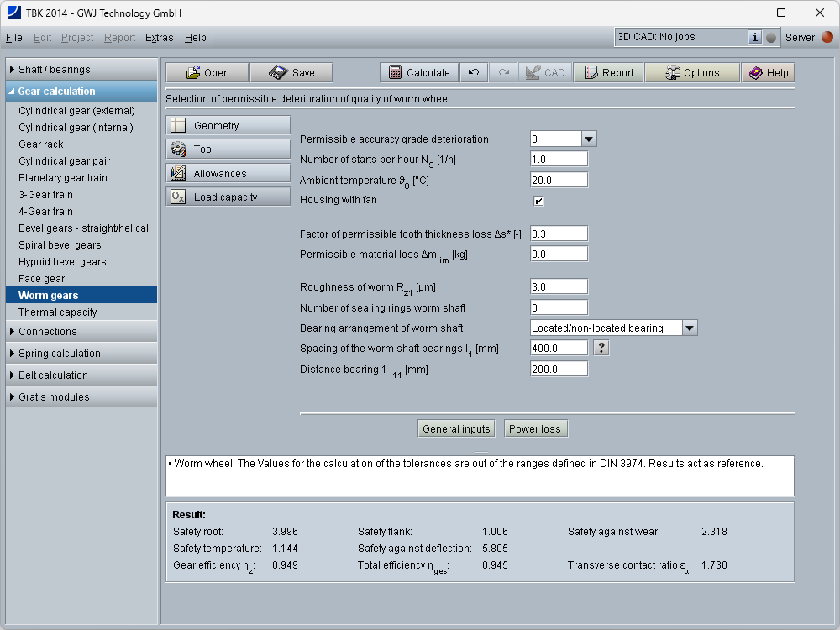840x630 pixels.
Task: Click the 3D CAD info icon
Action: pyautogui.click(x=754, y=37)
